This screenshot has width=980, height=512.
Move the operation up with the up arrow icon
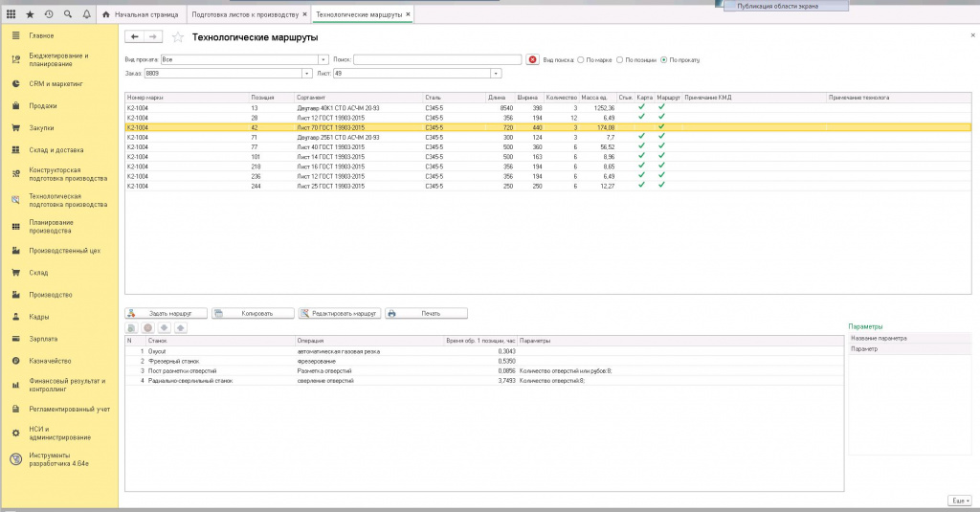(180, 327)
